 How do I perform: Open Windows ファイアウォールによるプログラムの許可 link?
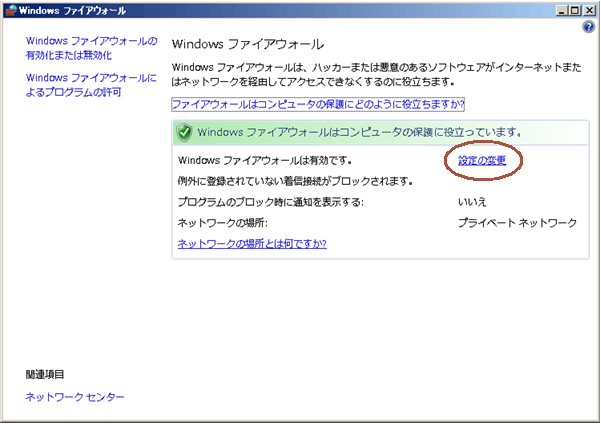tap(91, 85)
